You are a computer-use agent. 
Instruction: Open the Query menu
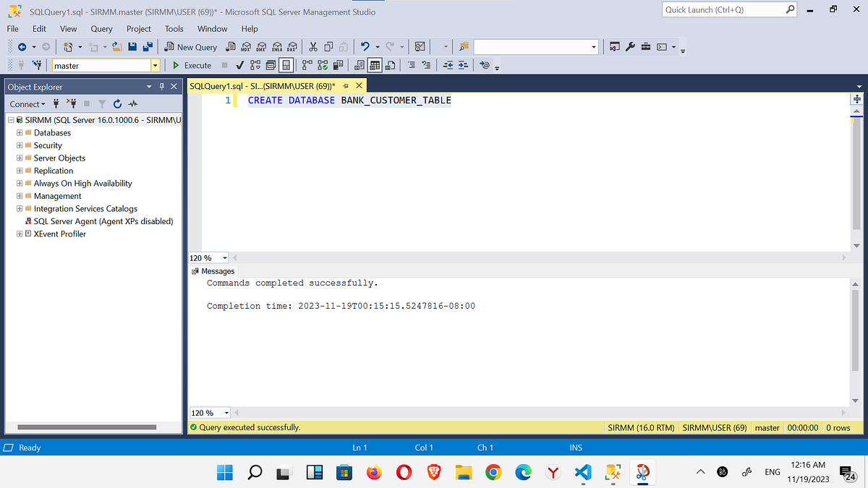(101, 29)
